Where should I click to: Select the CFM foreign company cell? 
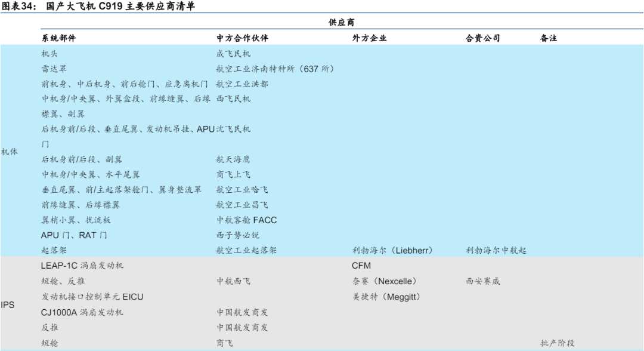[362, 265]
